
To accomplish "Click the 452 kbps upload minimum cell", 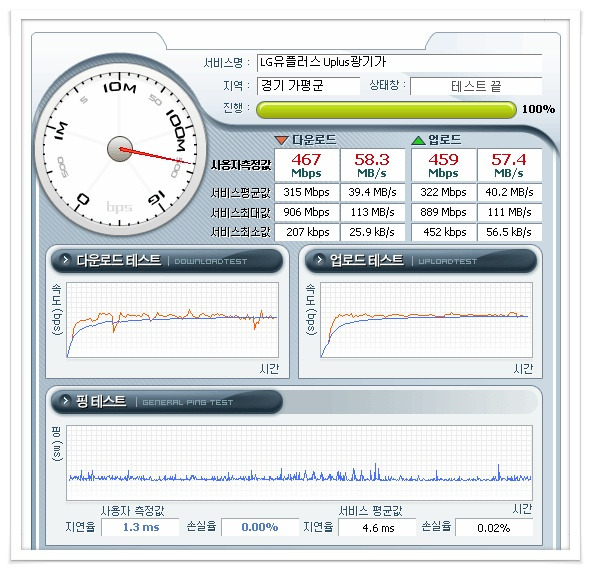I will (x=443, y=232).
